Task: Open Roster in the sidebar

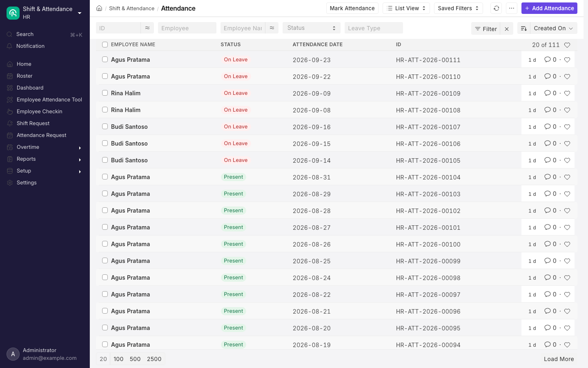Action: point(45,76)
